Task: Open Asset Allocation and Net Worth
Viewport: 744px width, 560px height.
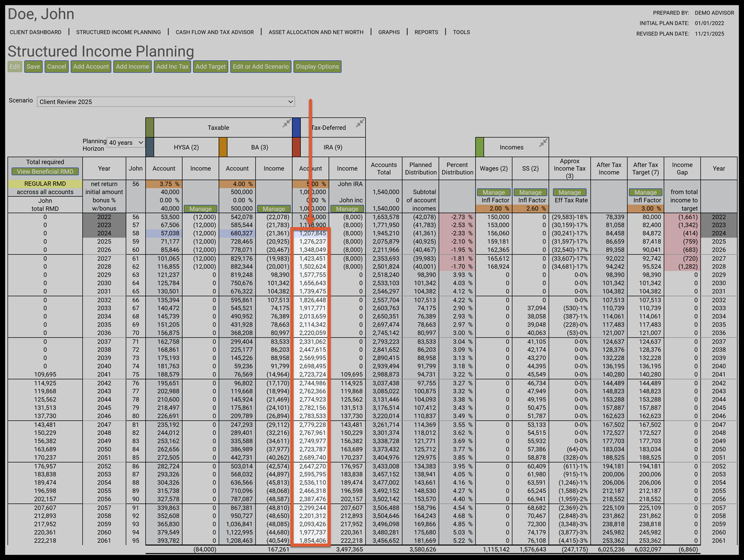Action: (x=316, y=32)
